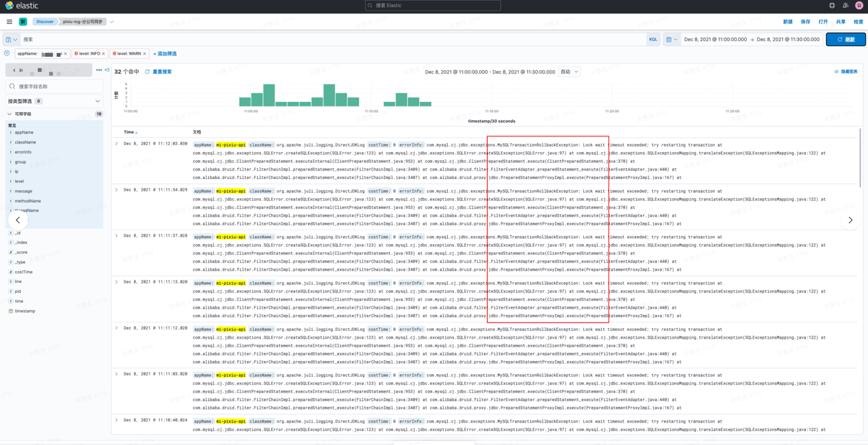
Task: Open the index pattern selector dropdown
Action: pos(49,70)
